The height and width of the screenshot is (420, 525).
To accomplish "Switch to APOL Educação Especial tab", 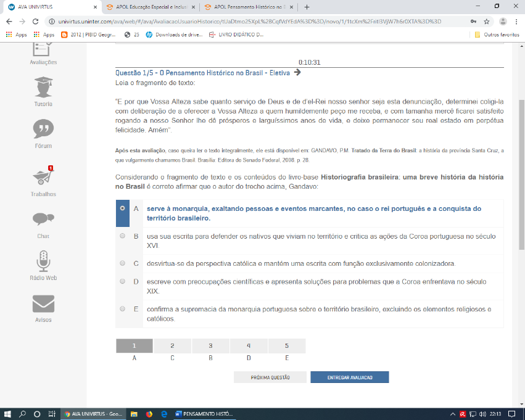I will [x=151, y=7].
